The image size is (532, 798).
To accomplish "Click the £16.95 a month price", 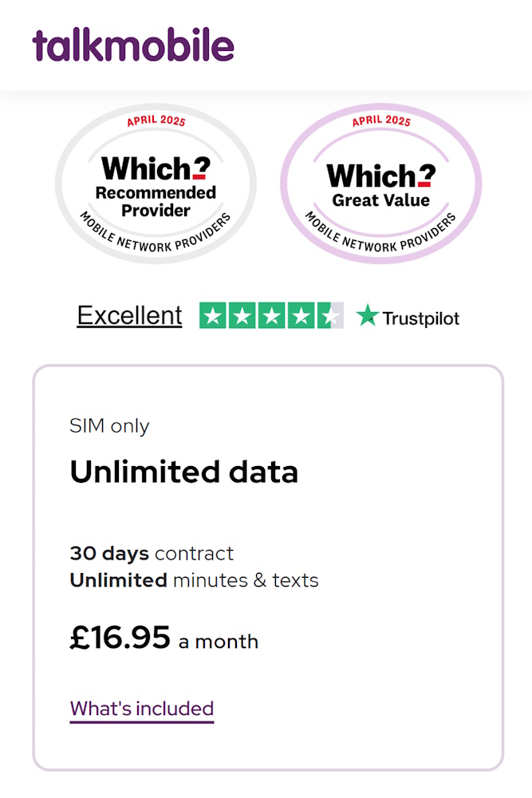I will click(x=164, y=638).
